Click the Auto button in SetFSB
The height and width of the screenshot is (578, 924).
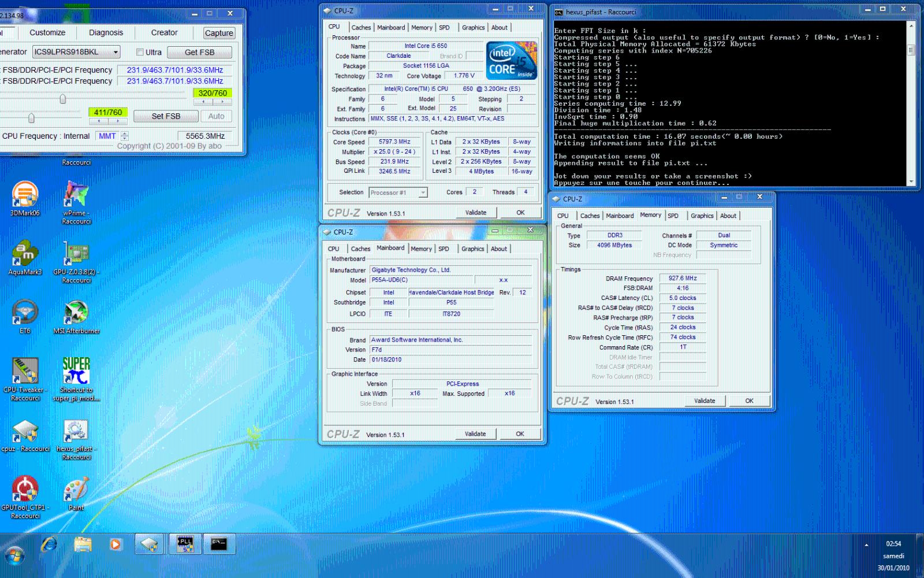(x=216, y=116)
